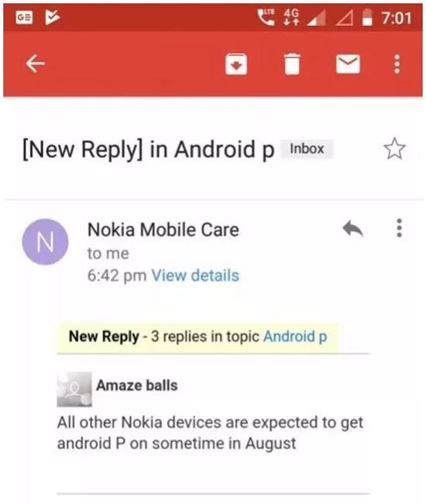Archive this email conversation
Screen dimensions: 426x504
(236, 64)
